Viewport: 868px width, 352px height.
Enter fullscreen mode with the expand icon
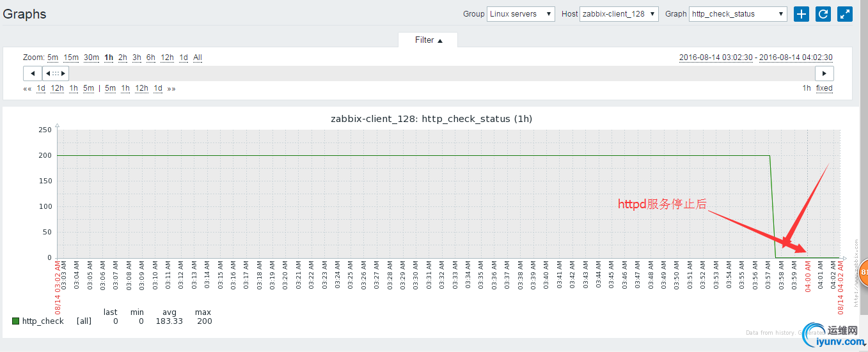click(x=845, y=14)
